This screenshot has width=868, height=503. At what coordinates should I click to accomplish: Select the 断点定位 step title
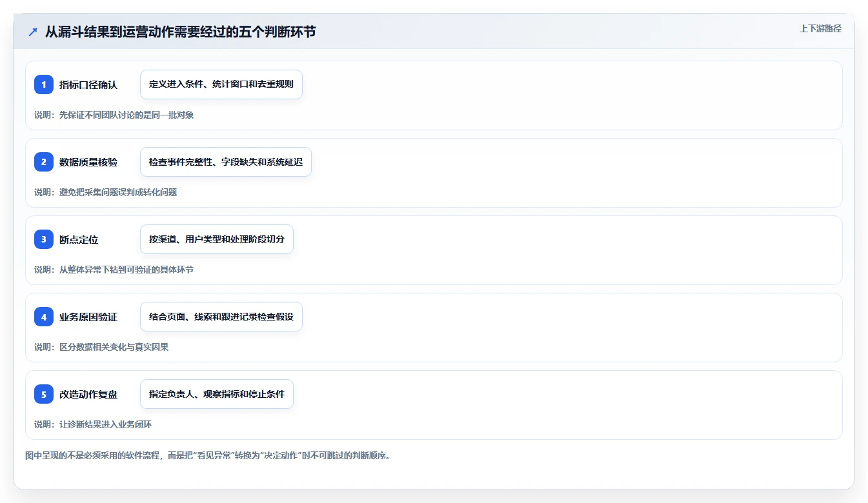pyautogui.click(x=79, y=239)
